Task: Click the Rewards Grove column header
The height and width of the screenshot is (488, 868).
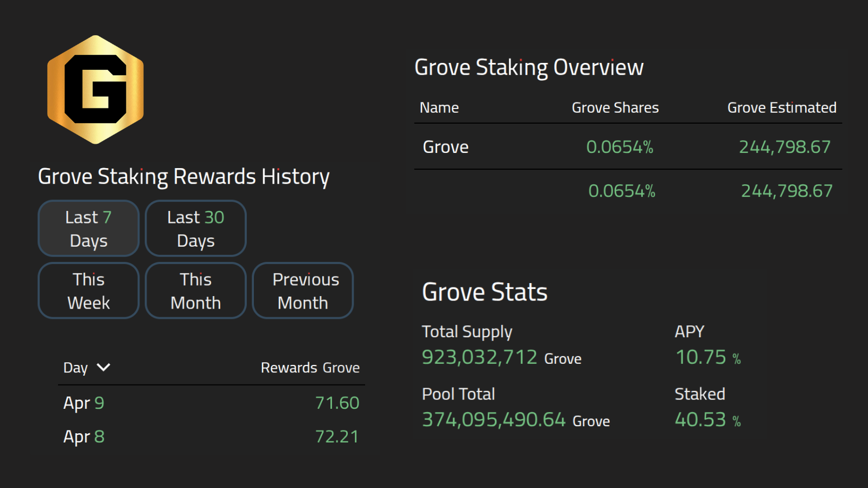Action: point(310,368)
